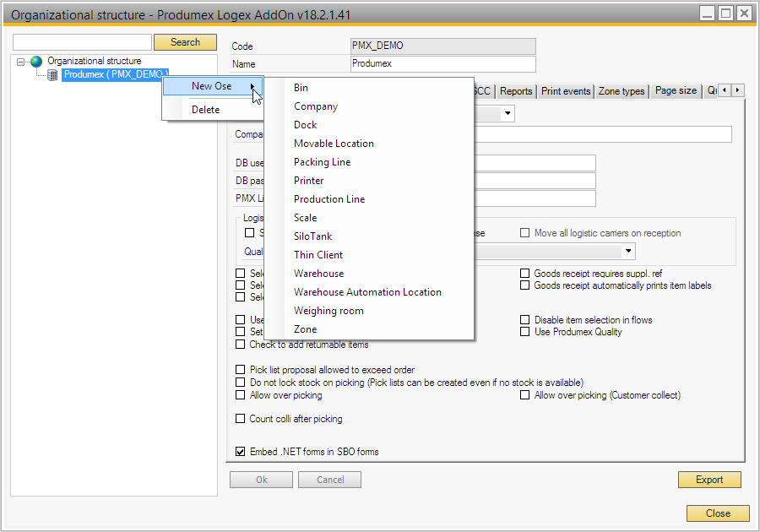Open the New Ose submenu arrow

[x=252, y=86]
